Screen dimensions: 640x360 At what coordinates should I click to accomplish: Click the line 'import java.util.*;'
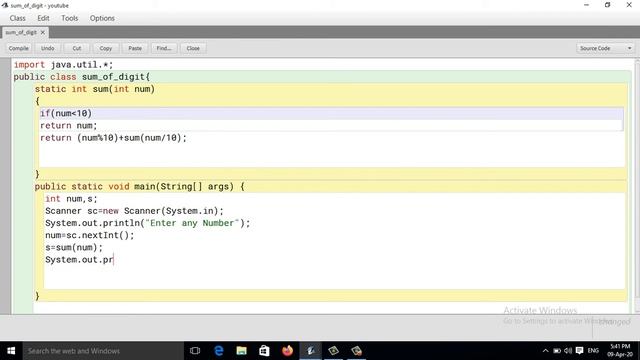(63, 65)
